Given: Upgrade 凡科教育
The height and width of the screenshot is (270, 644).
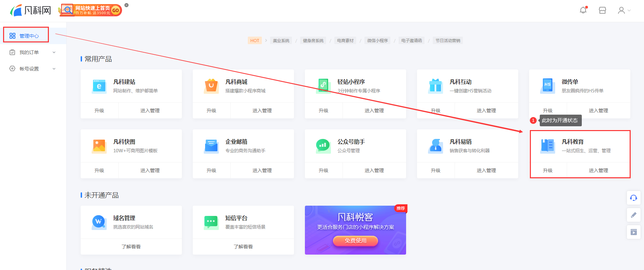Looking at the screenshot, I should [x=548, y=170].
